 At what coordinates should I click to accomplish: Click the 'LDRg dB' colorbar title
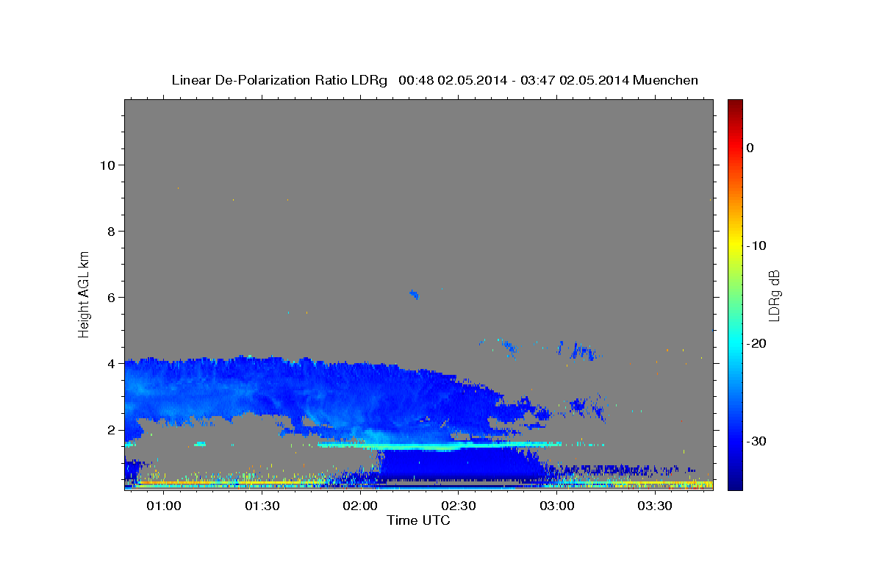coord(774,295)
